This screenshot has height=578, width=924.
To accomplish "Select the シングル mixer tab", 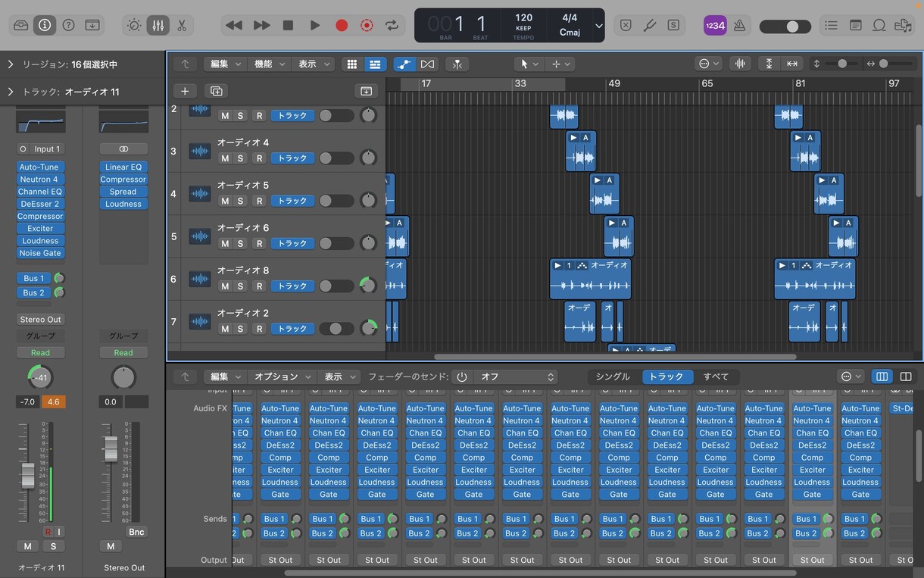I will 613,376.
